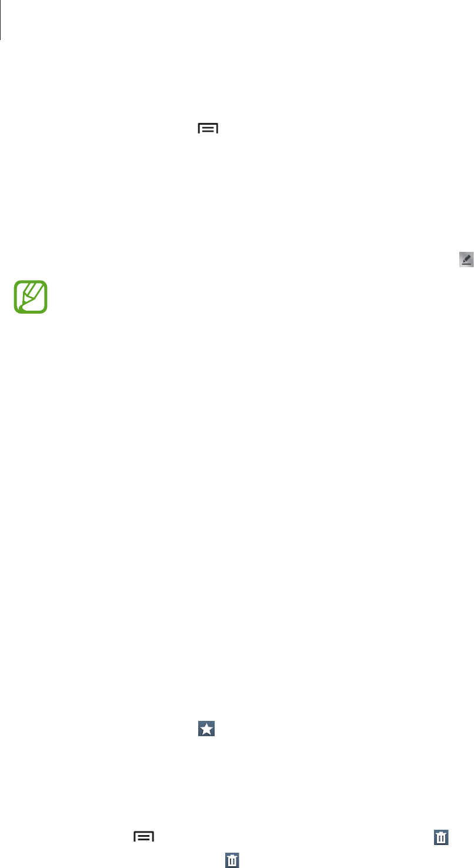Tap the small pen edit icon
The image size is (474, 868).
pos(466,258)
